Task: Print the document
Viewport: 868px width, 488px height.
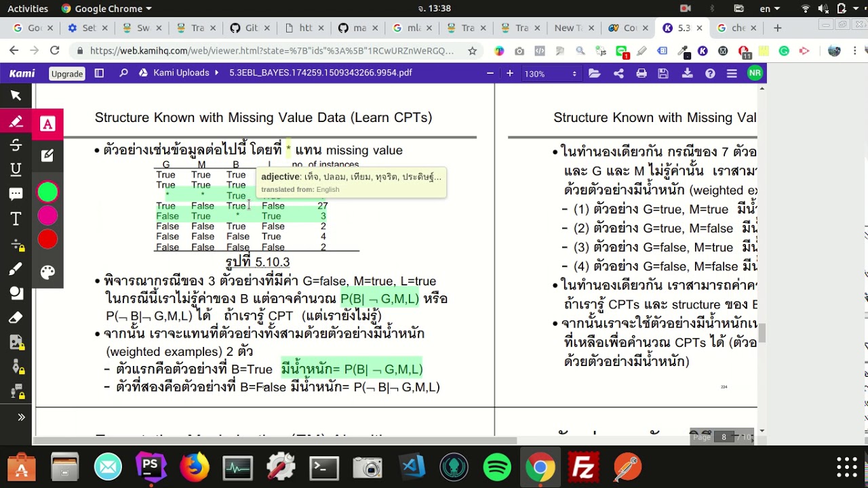Action: [642, 73]
